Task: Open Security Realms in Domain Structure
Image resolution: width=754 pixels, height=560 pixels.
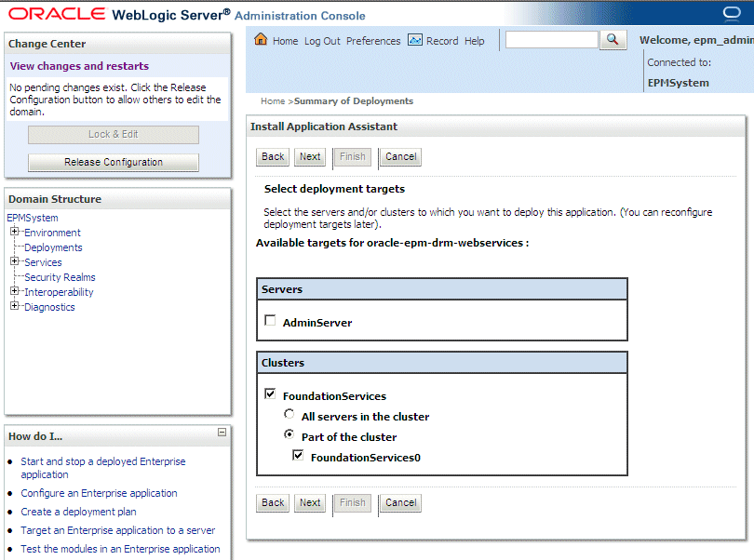Action: coord(61,277)
